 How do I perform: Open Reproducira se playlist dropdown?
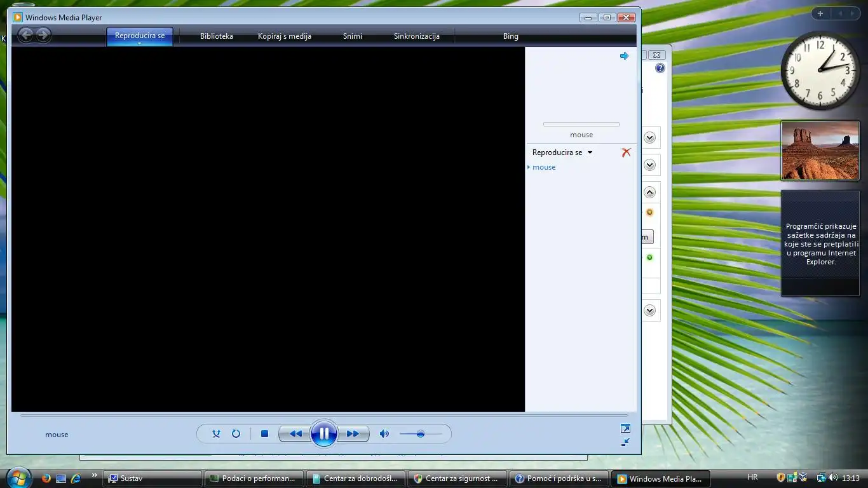[562, 152]
